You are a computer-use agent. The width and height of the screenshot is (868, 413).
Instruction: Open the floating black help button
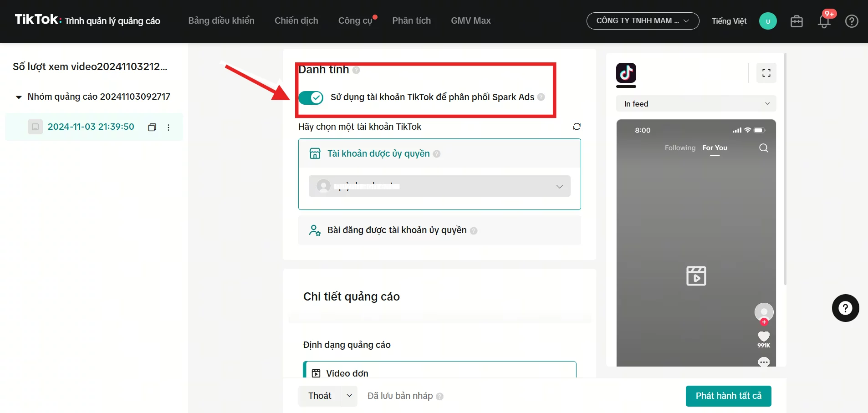pos(845,308)
